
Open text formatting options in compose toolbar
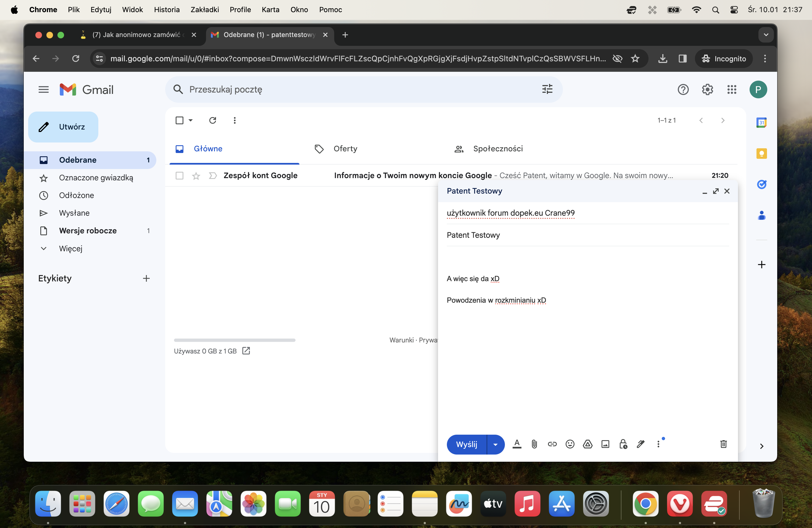click(517, 444)
